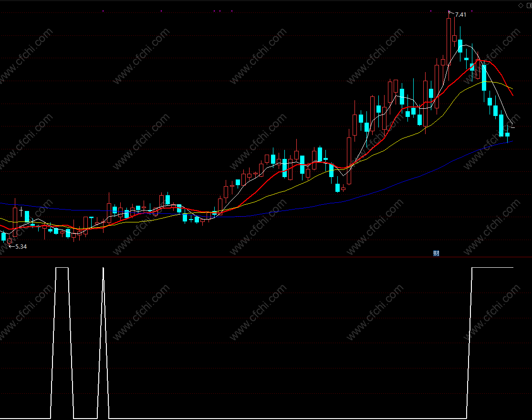The width and height of the screenshot is (532, 420).
Task: Click the magenta info dot above the 7.41 peak
Action: tap(449, 11)
